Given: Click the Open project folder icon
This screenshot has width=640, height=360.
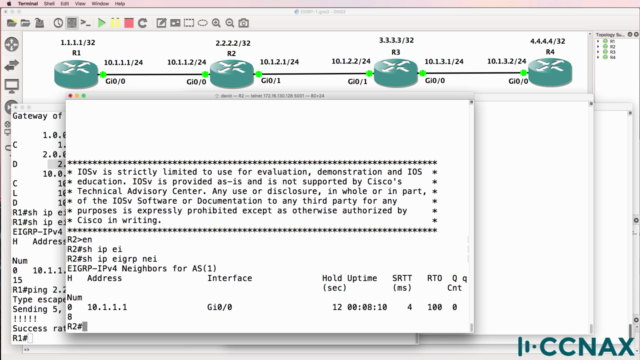Looking at the screenshot, I should [25, 23].
